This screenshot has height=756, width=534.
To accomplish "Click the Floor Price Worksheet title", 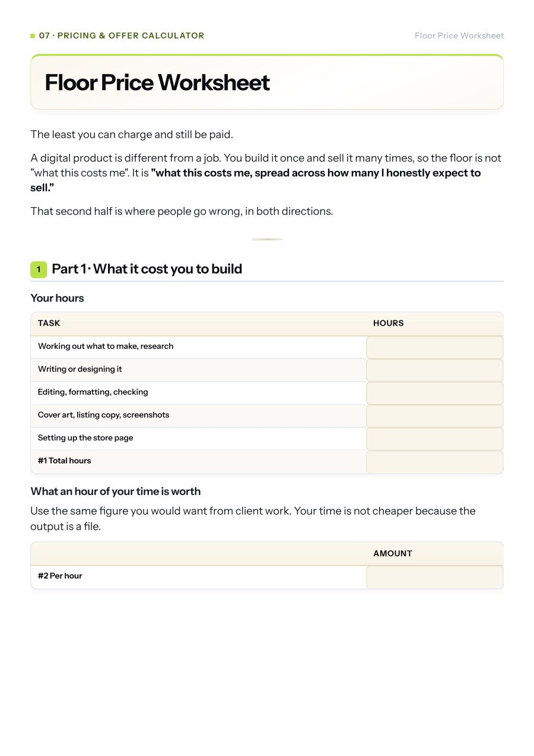I will pyautogui.click(x=157, y=82).
